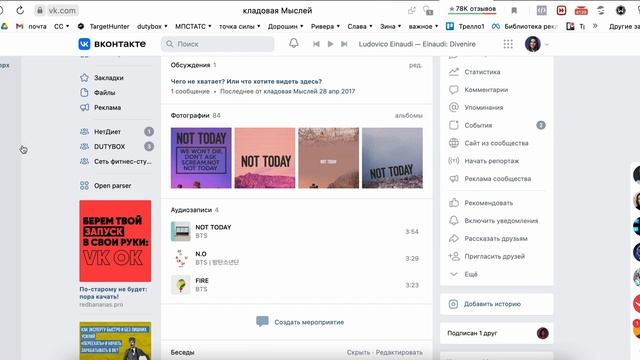Open the purple NOT TODAY photo

(201, 158)
